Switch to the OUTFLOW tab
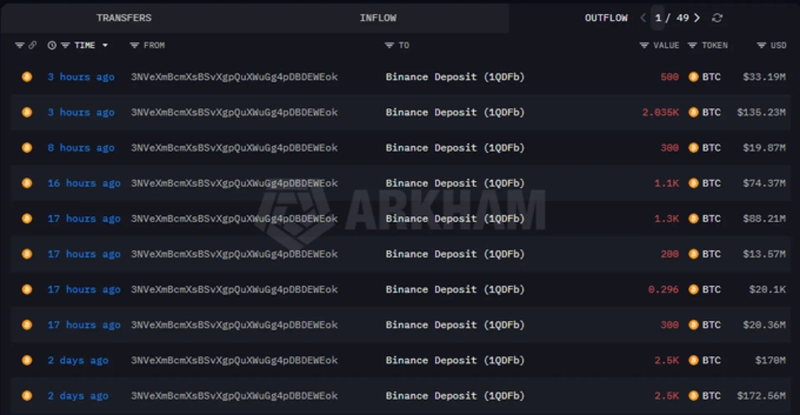Image resolution: width=800 pixels, height=415 pixels. (606, 18)
